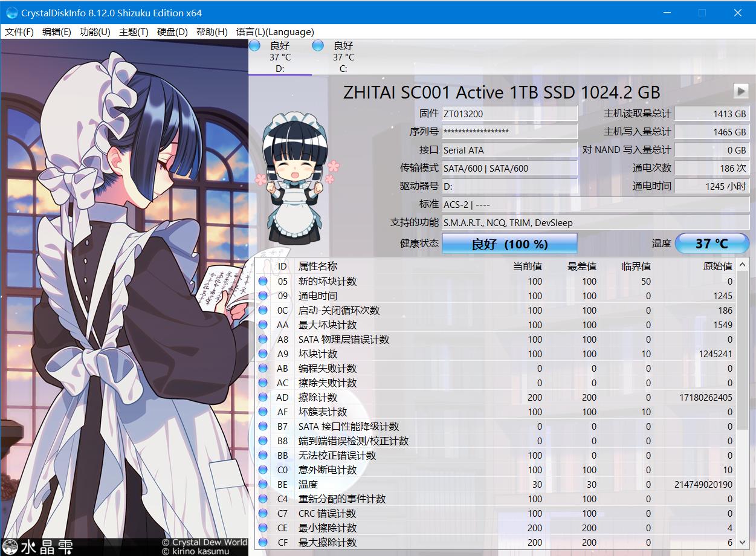Click the raw value 1549
This screenshot has height=556, width=756.
click(722, 325)
